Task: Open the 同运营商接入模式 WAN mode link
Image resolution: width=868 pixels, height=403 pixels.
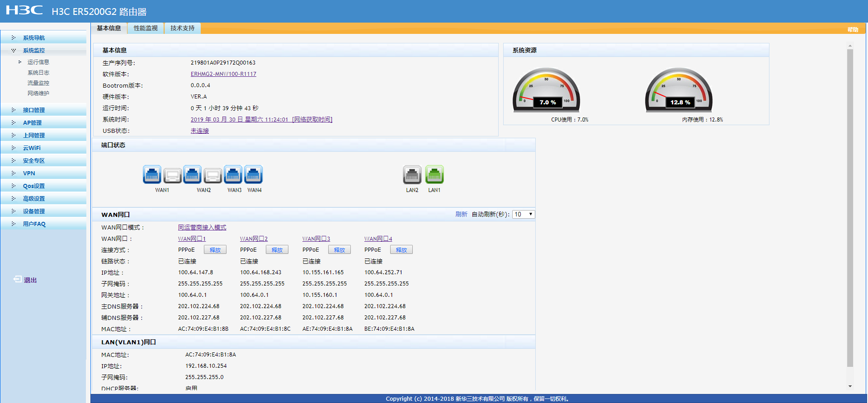Action: [202, 227]
